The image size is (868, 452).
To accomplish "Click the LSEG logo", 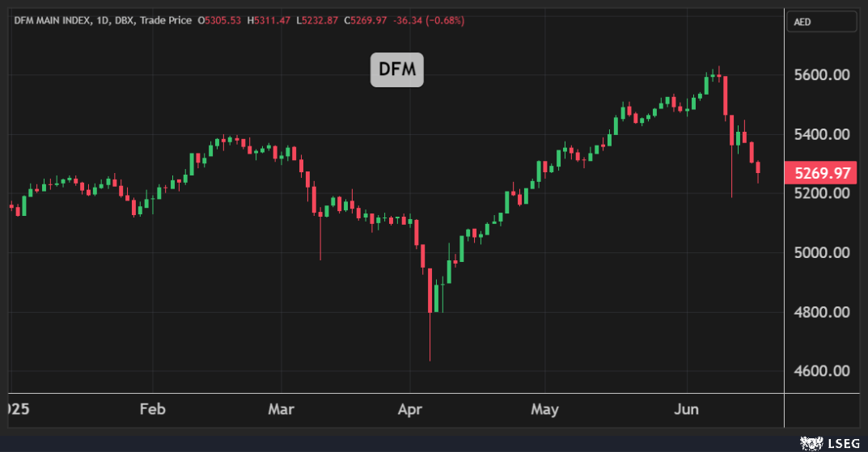I will [x=830, y=443].
